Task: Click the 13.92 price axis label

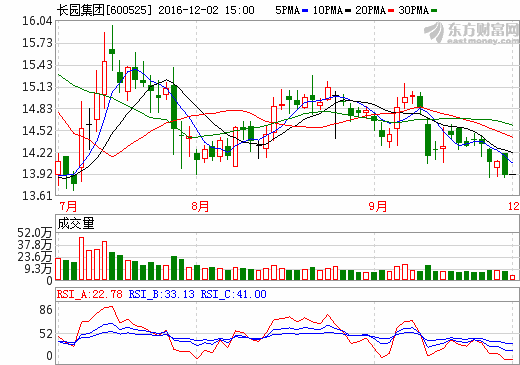Action: [x=37, y=174]
